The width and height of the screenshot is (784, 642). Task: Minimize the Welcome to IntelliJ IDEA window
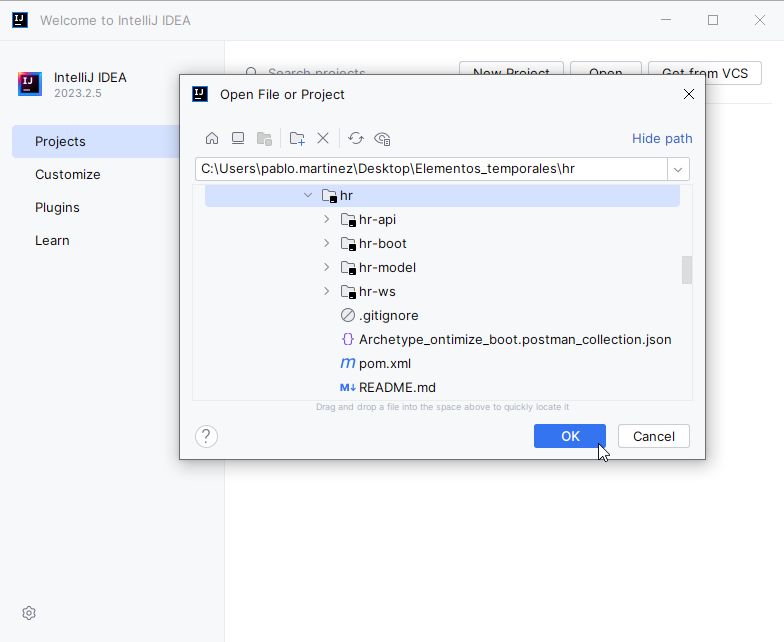[666, 20]
